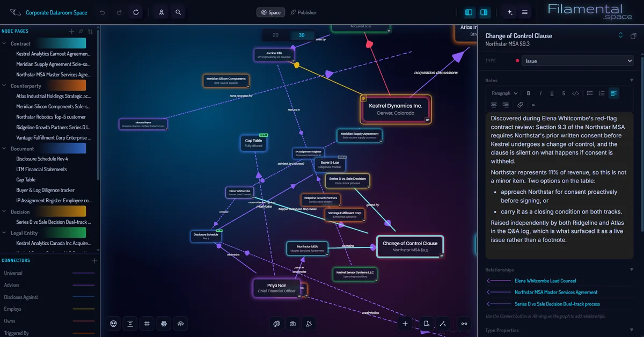The image size is (644, 337).
Task: Toggle strikethrough formatting in notes
Action: pos(563,93)
